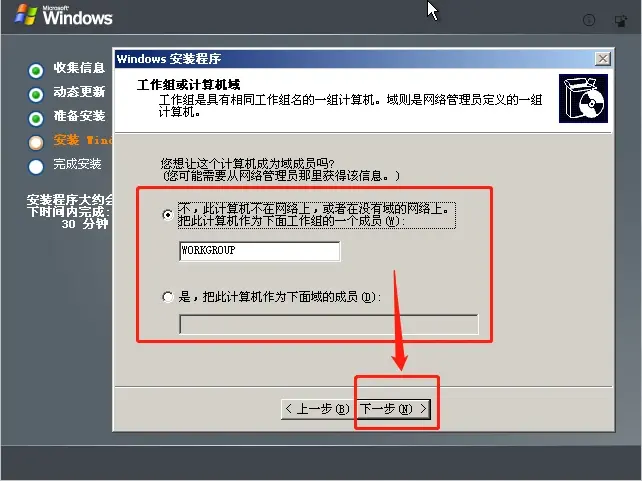
Task: Click the setup CD box icon
Action: tap(583, 98)
